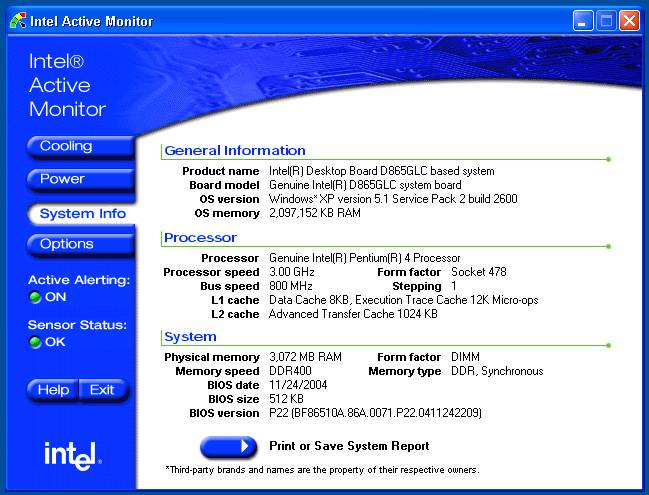Click the blue arrow report button
The width and height of the screenshot is (649, 495).
(x=228, y=447)
